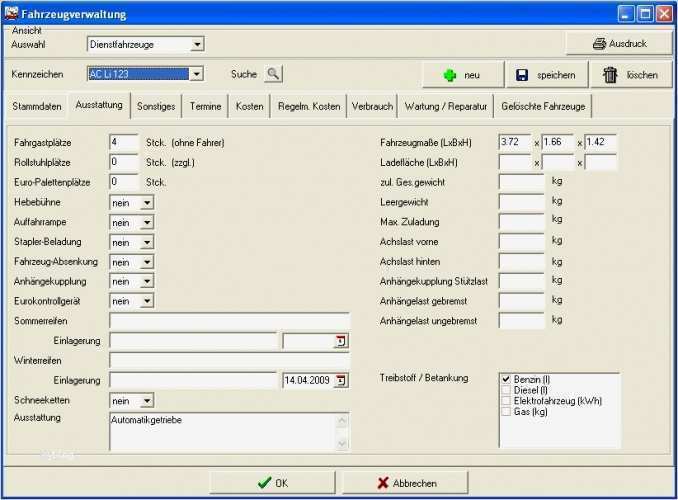Click the green plus neu button
Viewport: 678px width, 500px height.
tap(463, 75)
